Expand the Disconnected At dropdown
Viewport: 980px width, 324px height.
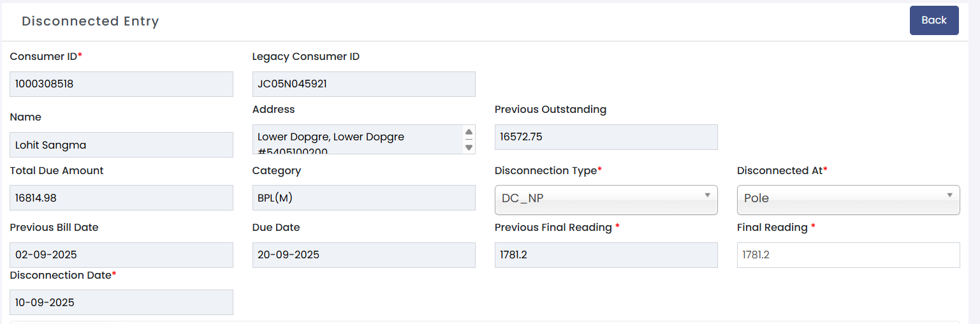pos(848,199)
